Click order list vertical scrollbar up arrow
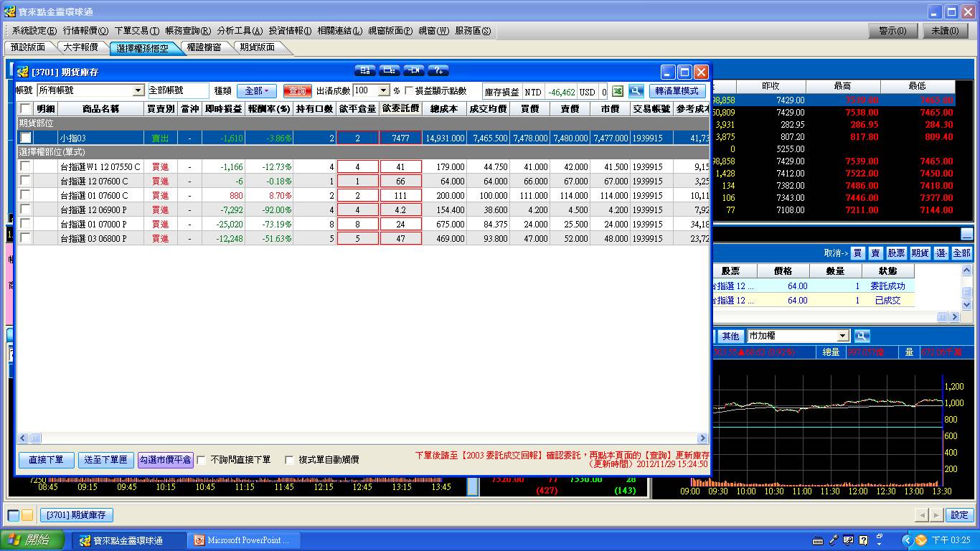Image resolution: width=980 pixels, height=551 pixels. point(966,270)
